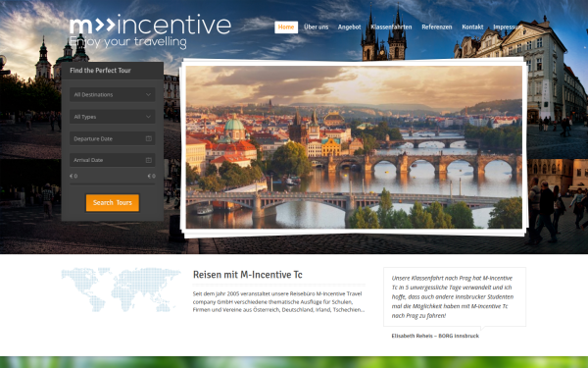The width and height of the screenshot is (588, 368).
Task: Click the Seit dem Jahr 2005 paragraph
Action: pyautogui.click(x=278, y=301)
